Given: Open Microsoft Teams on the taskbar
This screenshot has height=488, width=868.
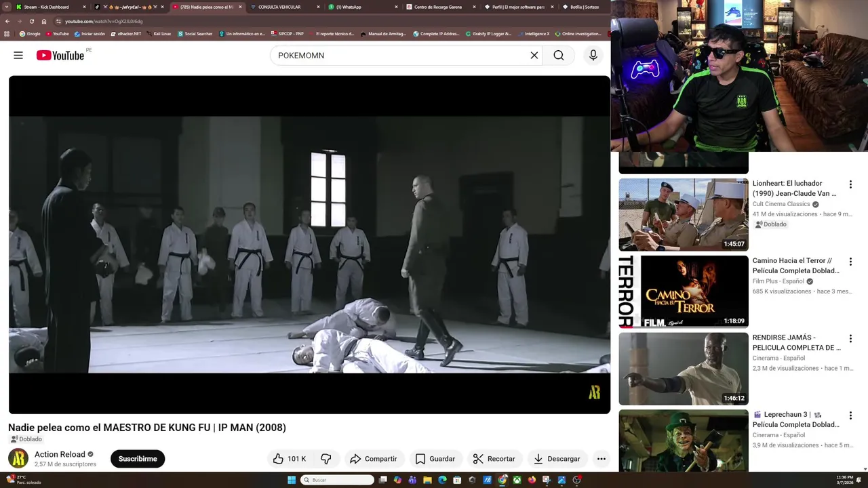Looking at the screenshot, I should click(x=412, y=480).
